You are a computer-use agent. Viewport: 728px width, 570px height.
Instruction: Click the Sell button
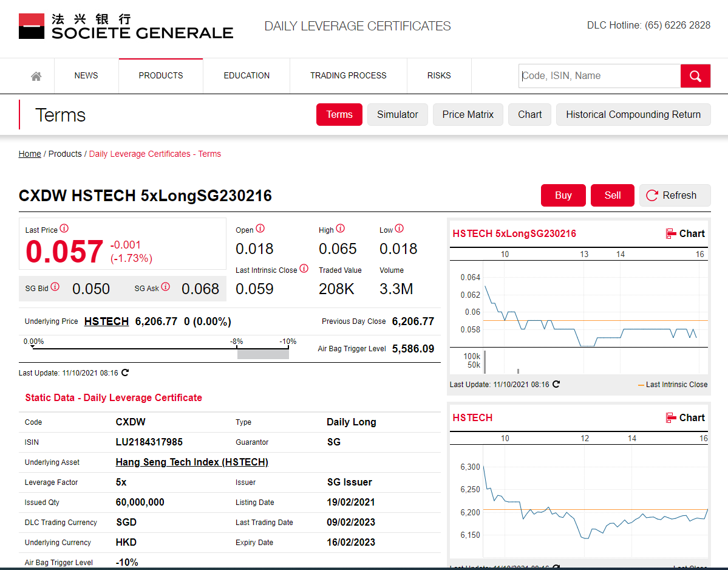click(x=613, y=195)
